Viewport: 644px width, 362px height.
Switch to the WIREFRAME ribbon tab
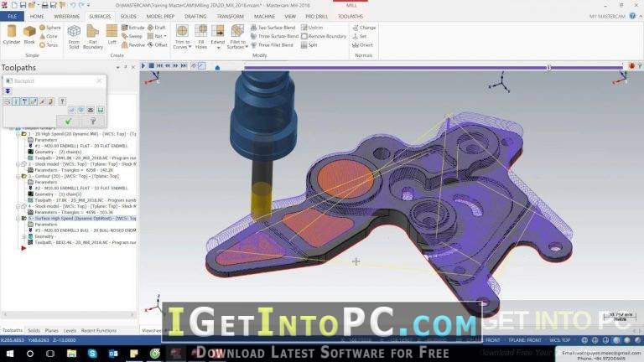point(66,17)
